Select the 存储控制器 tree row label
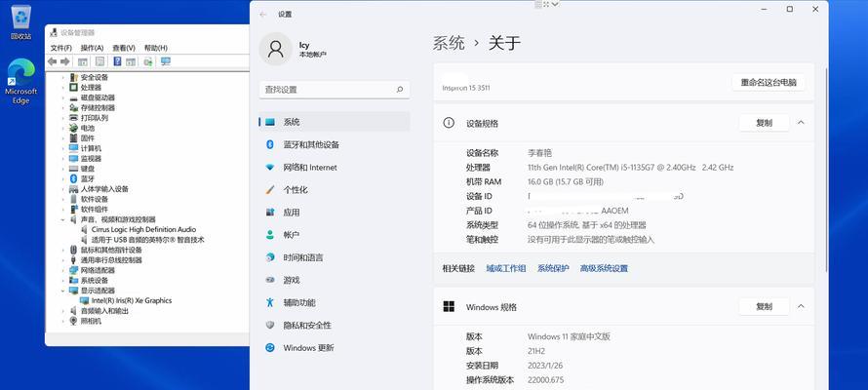This screenshot has width=868, height=390. 98,108
